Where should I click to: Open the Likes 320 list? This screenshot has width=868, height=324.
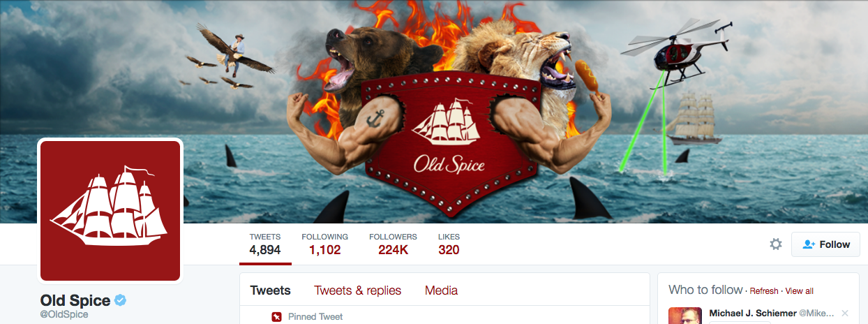(x=449, y=244)
